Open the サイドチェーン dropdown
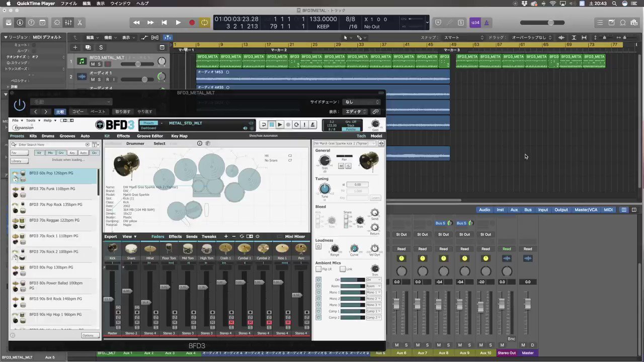 pos(361,102)
